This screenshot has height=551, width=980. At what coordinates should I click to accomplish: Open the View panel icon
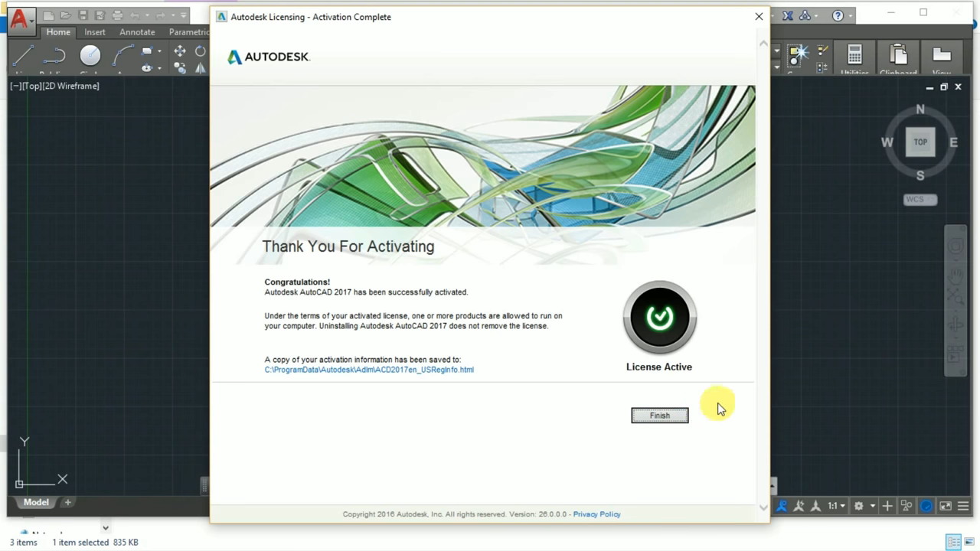[x=942, y=55]
